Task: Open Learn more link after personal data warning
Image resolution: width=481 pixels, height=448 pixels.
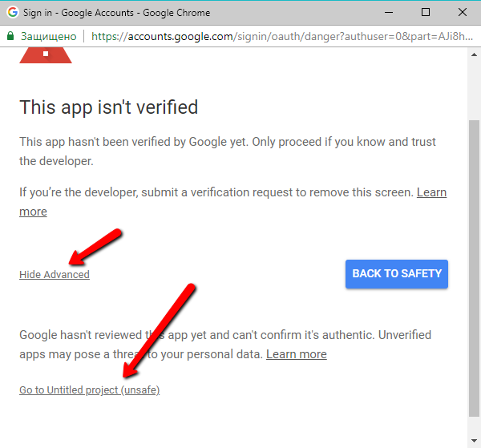Action: (296, 354)
